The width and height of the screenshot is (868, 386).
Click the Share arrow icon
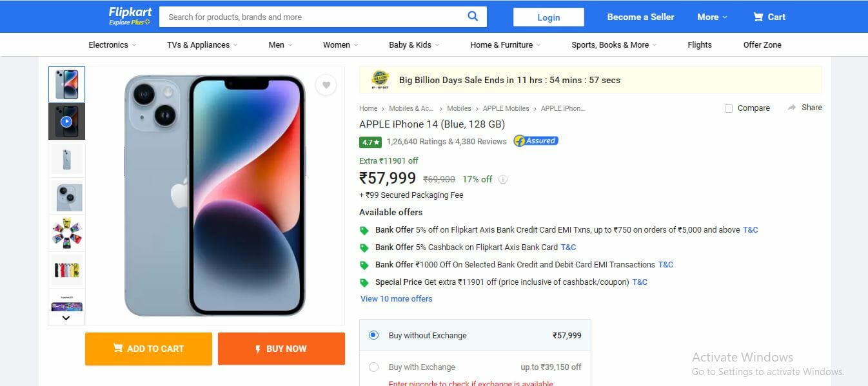coord(792,108)
